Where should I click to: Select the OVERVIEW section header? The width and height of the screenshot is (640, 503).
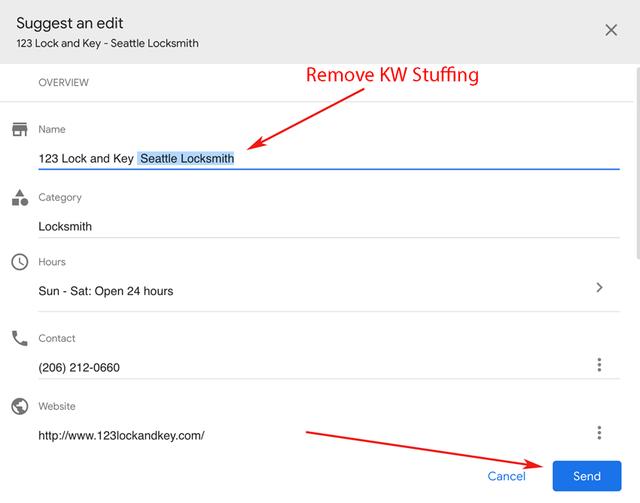[63, 82]
